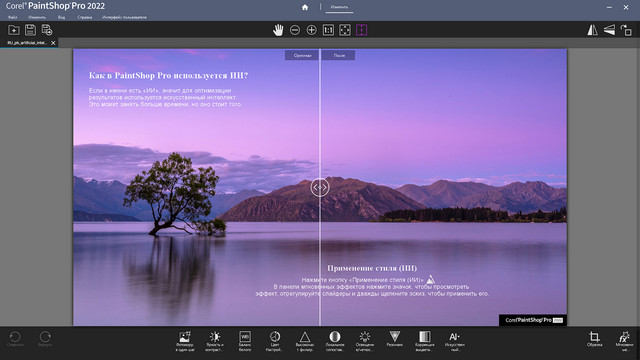This screenshot has width=640, height=360.
Task: Click the split view divider handle
Action: [320, 187]
